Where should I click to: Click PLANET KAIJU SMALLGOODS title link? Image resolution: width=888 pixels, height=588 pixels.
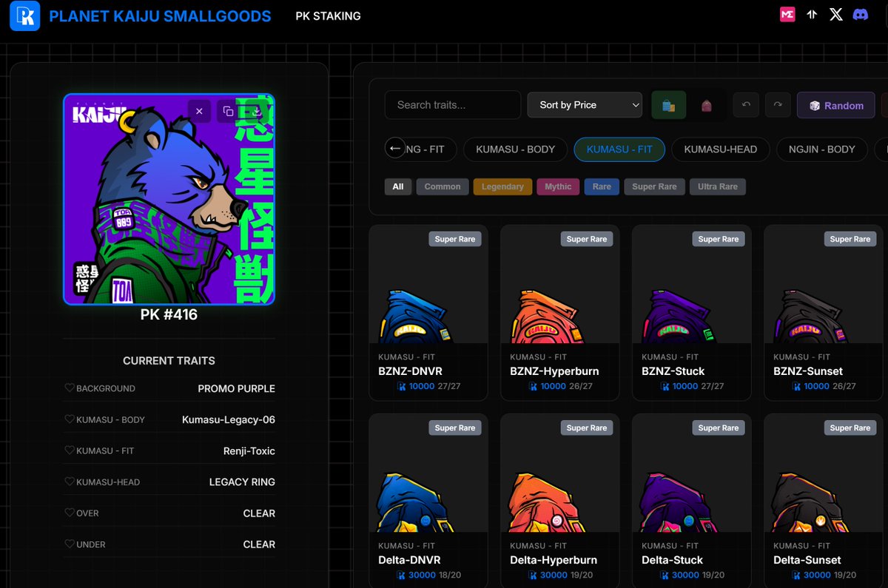point(160,16)
